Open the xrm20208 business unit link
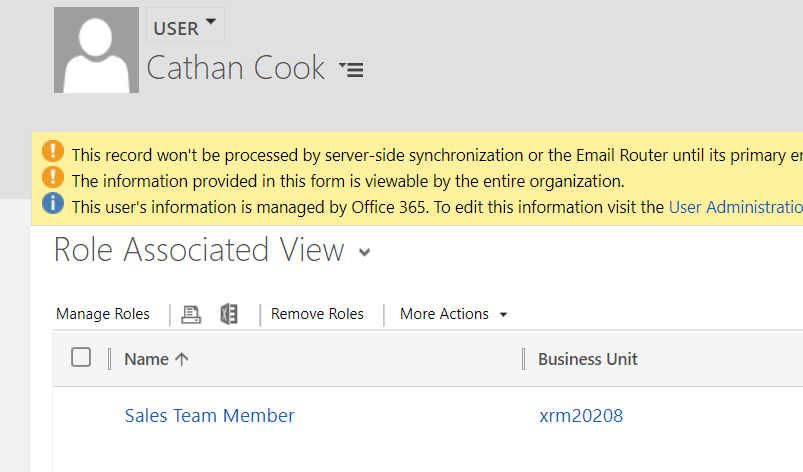803x472 pixels. pyautogui.click(x=581, y=416)
